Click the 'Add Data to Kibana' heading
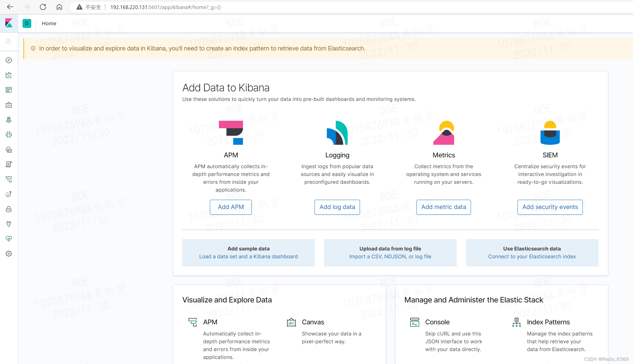The width and height of the screenshot is (633, 364). click(x=226, y=88)
